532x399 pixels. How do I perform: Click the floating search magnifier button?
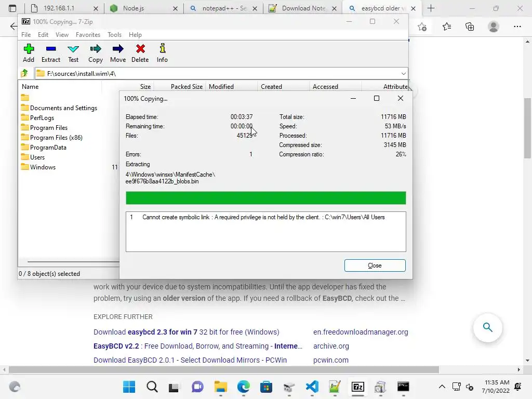tap(487, 327)
